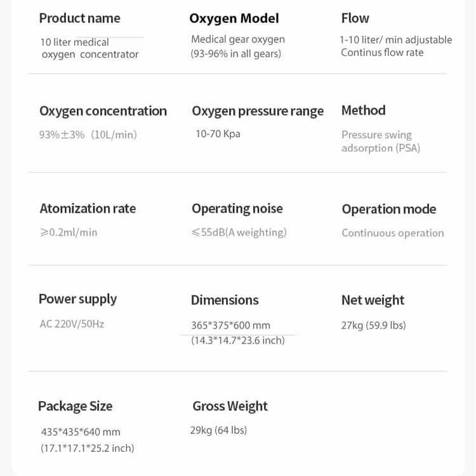This screenshot has width=476, height=476.
Task: Select the '93%±3% (10L/min)' value
Action: [88, 135]
